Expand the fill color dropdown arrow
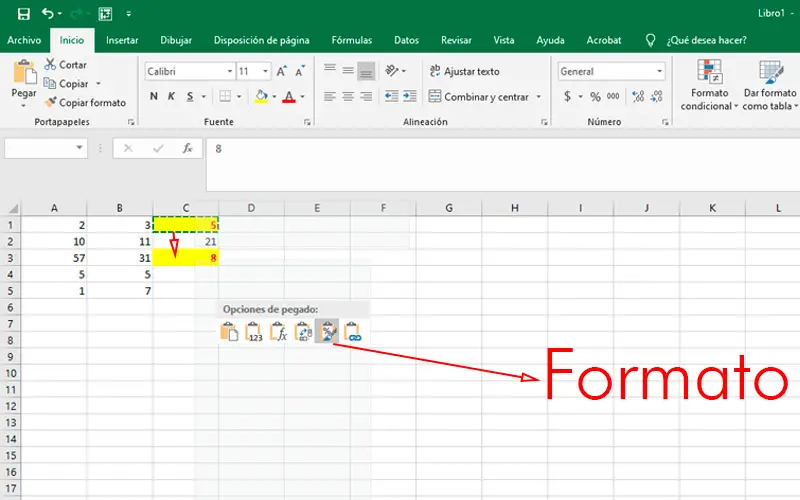 coord(274,96)
